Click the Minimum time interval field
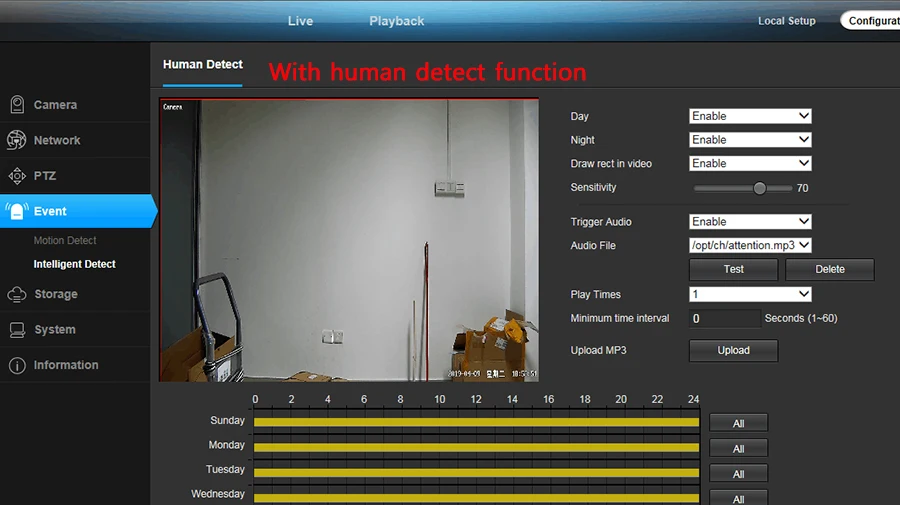The width and height of the screenshot is (900, 505). coord(725,318)
